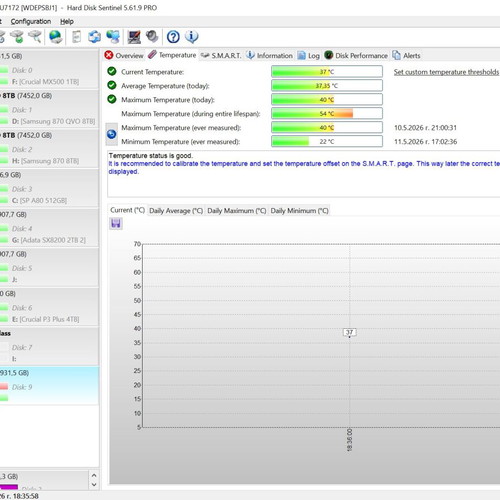500x500 pixels.
Task: Click the disk list scroll down arrow
Action: tap(94, 485)
